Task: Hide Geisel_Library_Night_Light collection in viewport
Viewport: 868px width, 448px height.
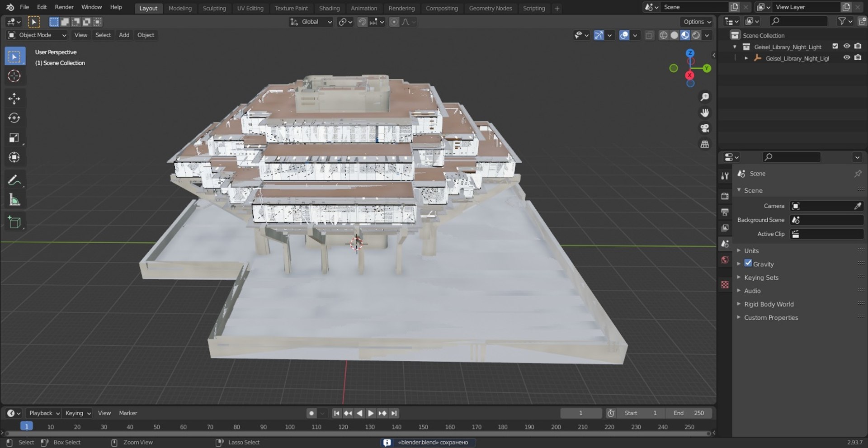Action: pos(847,46)
